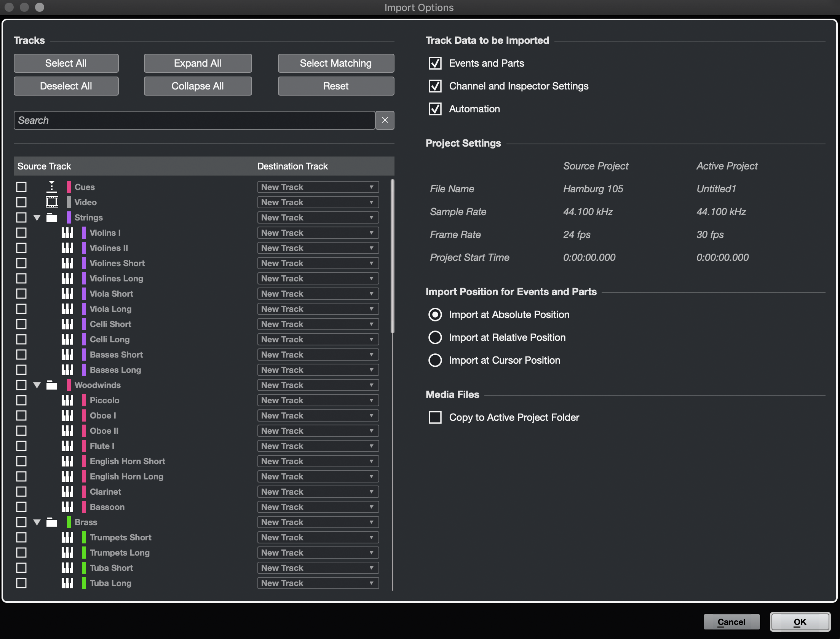Click the instrument icon beside Piccolo

[x=67, y=400]
